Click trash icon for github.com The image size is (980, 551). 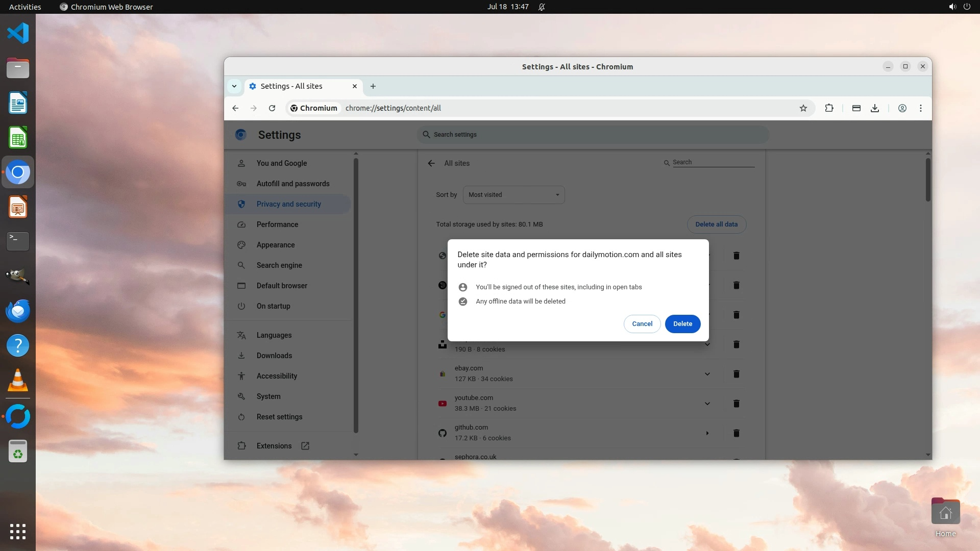(x=736, y=433)
